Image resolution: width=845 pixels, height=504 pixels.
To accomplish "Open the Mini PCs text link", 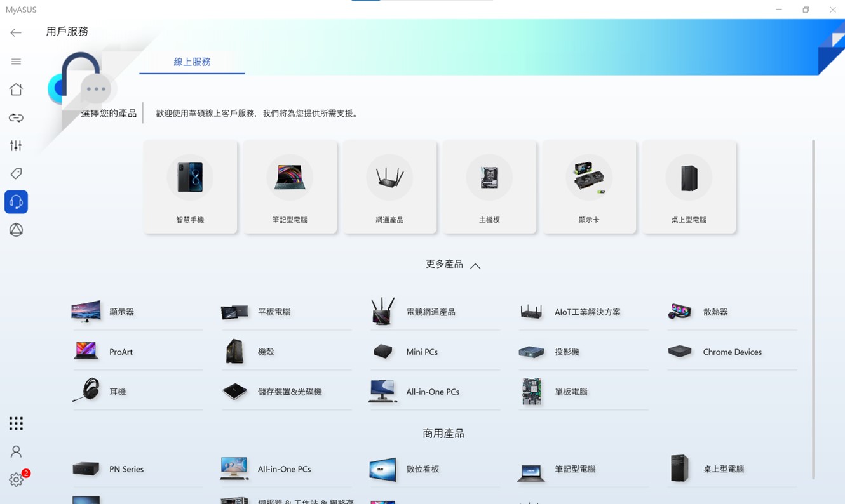I will click(422, 352).
